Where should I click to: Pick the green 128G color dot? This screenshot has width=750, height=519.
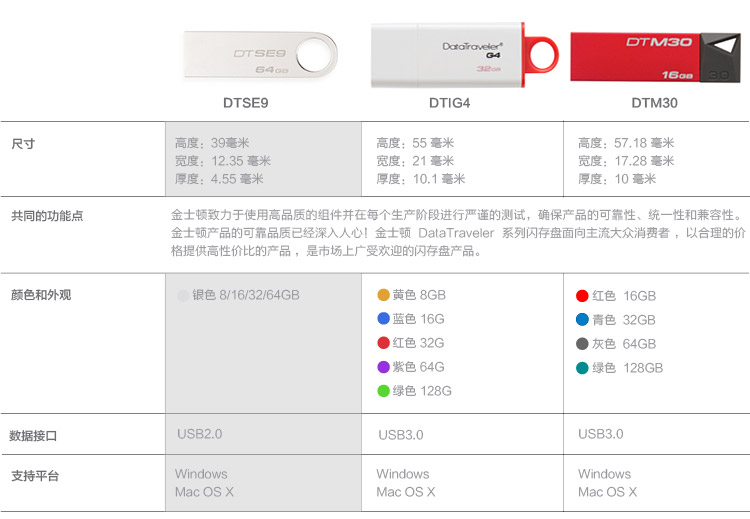(x=383, y=391)
